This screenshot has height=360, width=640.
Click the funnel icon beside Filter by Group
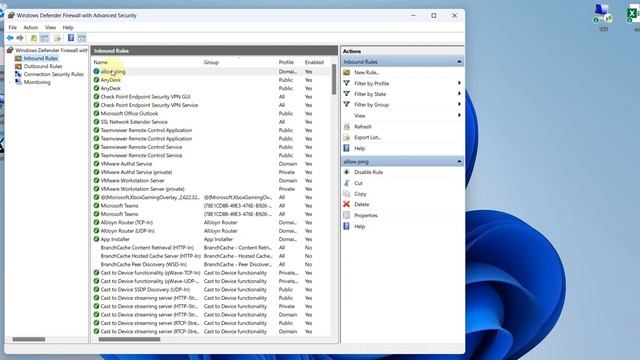[347, 104]
